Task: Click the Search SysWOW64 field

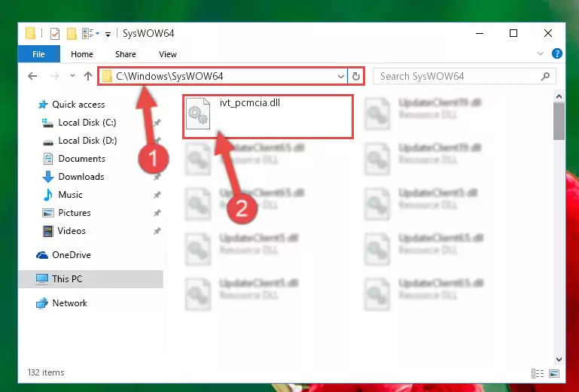Action: 464,77
